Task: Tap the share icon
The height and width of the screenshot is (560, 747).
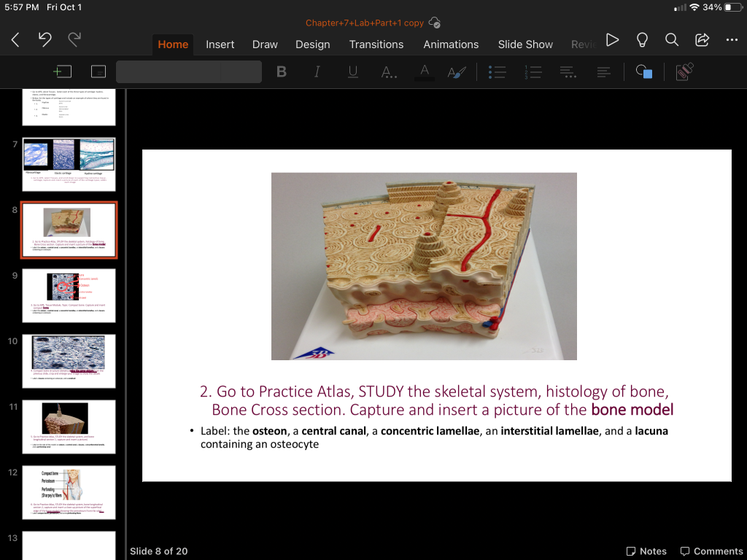Action: click(702, 40)
